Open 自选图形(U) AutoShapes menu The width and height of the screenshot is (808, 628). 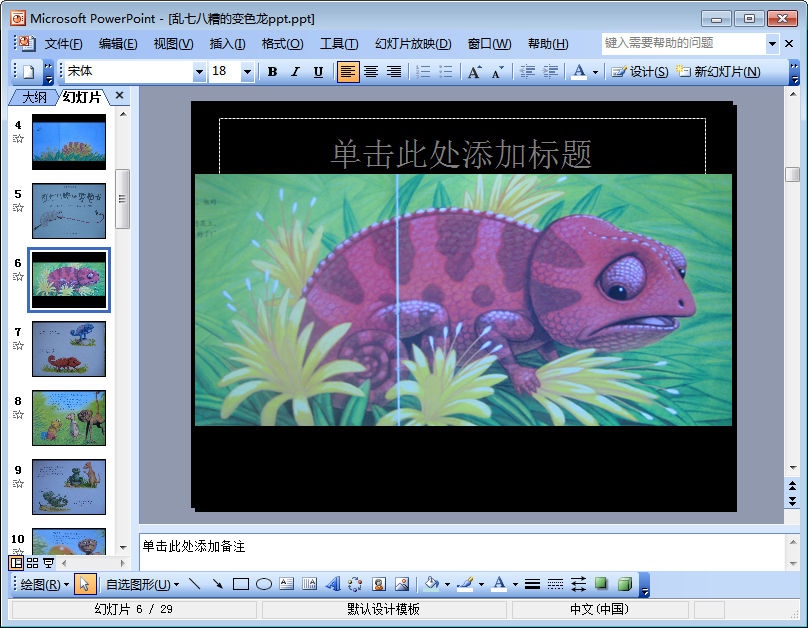(143, 584)
